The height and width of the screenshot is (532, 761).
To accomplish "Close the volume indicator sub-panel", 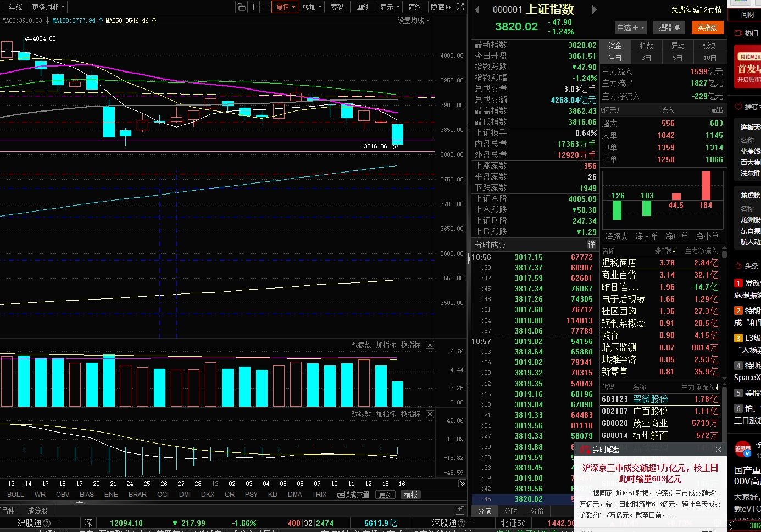I will 430,345.
